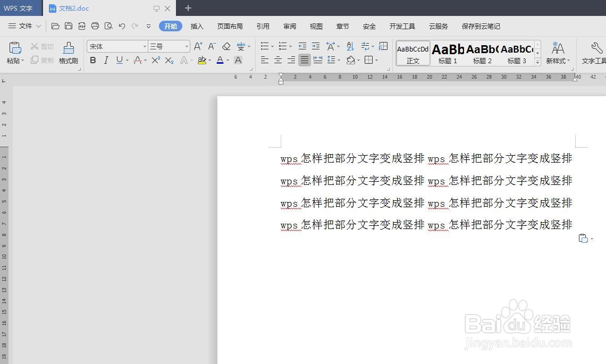Toggle Italic formatting
This screenshot has height=364, width=606.
tap(106, 60)
